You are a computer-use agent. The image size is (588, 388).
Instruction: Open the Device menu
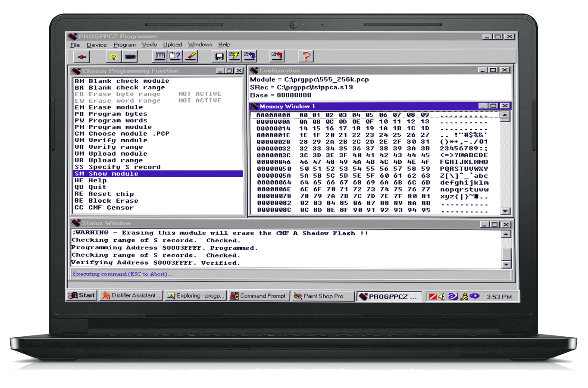97,44
